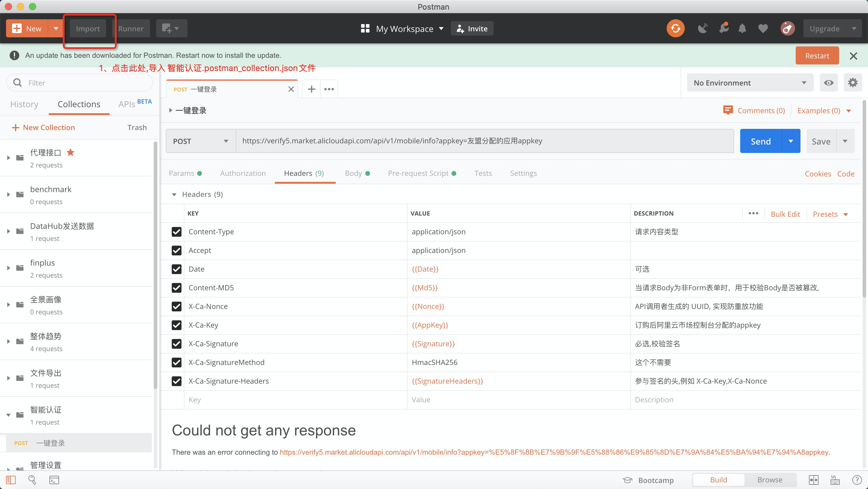
Task: Open Bootcamp from the status bar
Action: pyautogui.click(x=648, y=480)
